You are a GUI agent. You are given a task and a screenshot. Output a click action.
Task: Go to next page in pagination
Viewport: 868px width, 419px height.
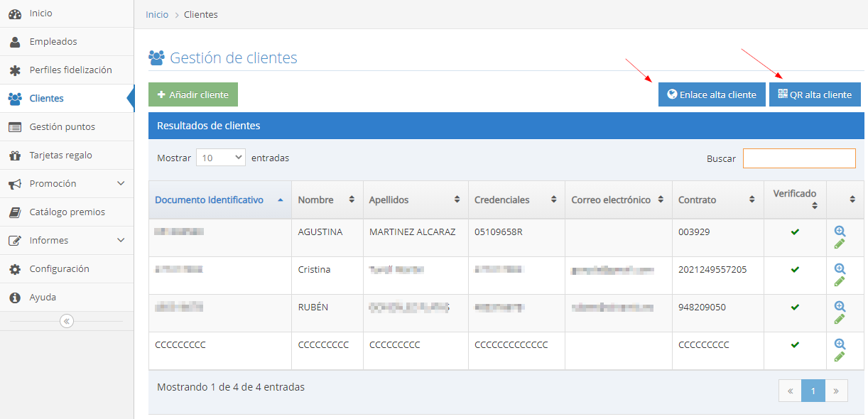point(836,391)
